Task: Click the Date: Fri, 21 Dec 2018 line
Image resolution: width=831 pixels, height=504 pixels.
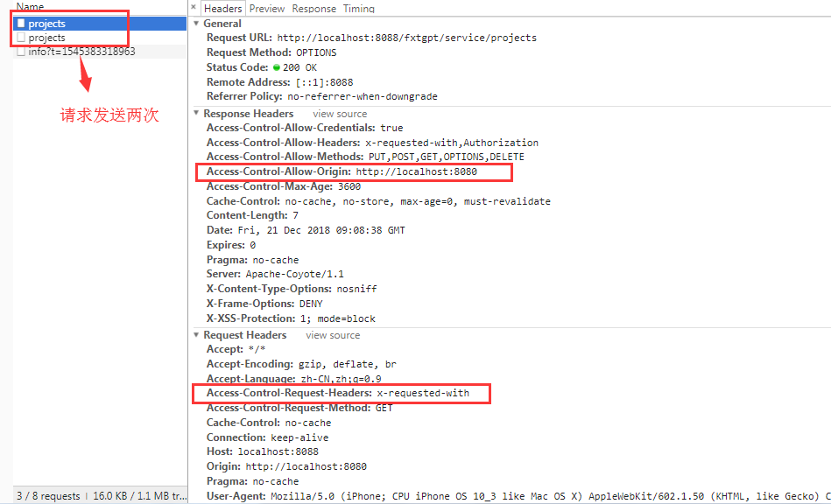Action: point(306,230)
